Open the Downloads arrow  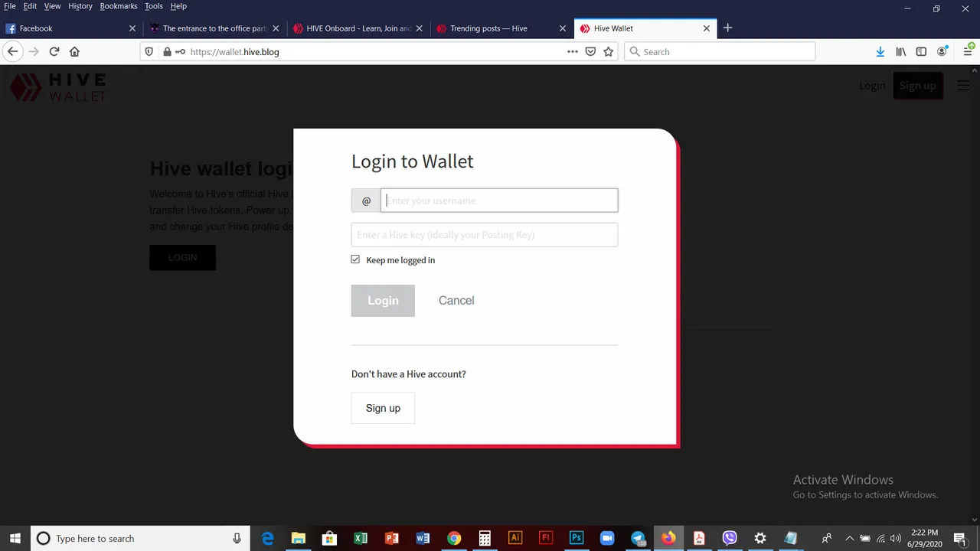click(x=880, y=51)
